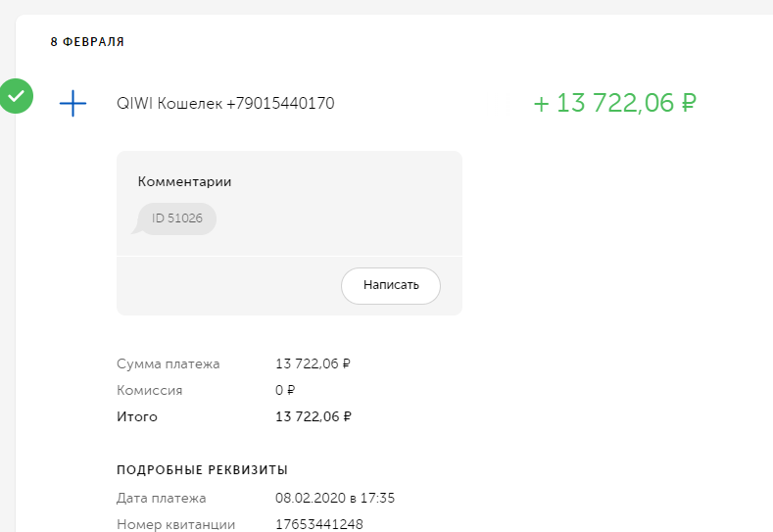Click the empty area beside Написать button
The height and width of the screenshot is (532, 773).
tap(225, 286)
